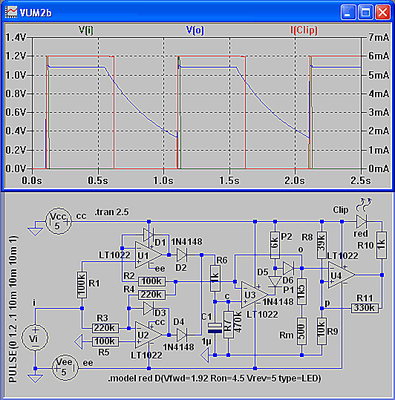The height and width of the screenshot is (400, 395).
Task: Select the U1 LT1022 op-amp symbol
Action: click(x=148, y=255)
